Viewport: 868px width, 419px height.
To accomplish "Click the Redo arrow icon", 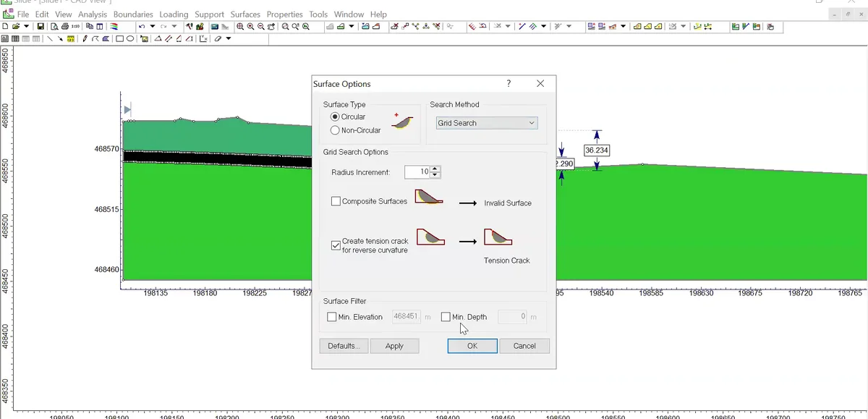I will [x=163, y=26].
